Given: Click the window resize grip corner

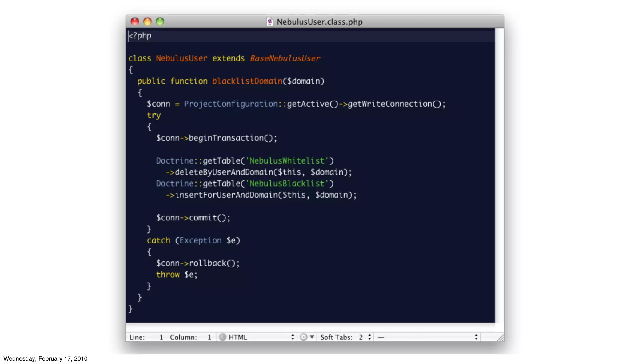Looking at the screenshot, I should pyautogui.click(x=500, y=338).
